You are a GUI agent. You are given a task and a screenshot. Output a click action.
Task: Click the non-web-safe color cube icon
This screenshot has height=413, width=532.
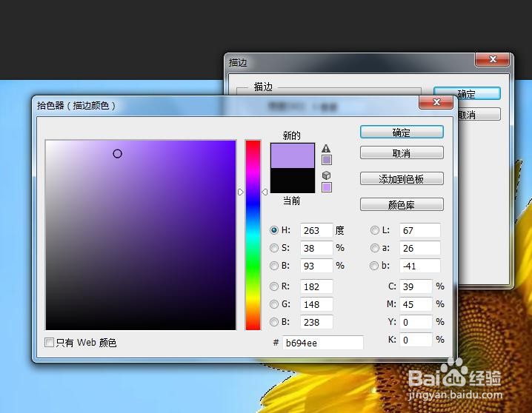[x=326, y=175]
